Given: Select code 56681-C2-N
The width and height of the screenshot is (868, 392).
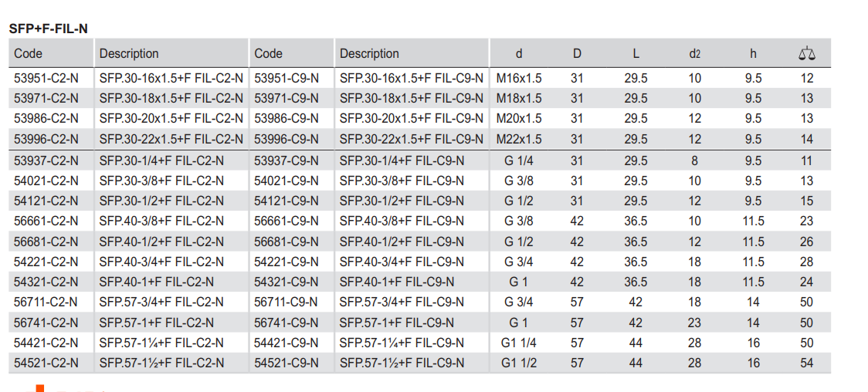Looking at the screenshot, I should click(x=46, y=242).
